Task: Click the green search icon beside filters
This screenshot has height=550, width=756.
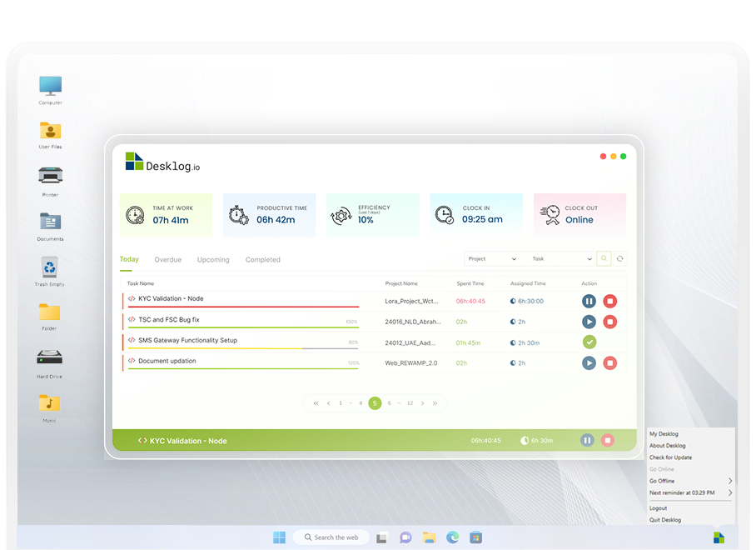Action: (x=604, y=259)
